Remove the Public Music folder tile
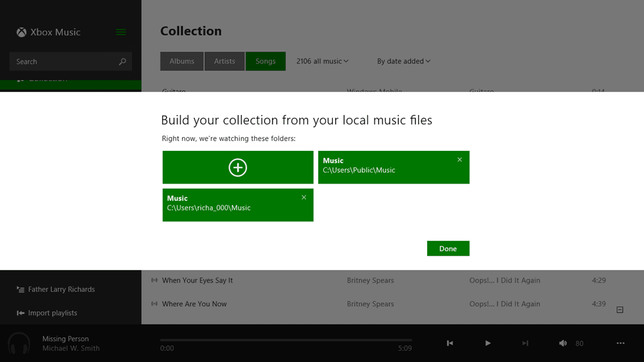The width and height of the screenshot is (644, 362). (460, 160)
